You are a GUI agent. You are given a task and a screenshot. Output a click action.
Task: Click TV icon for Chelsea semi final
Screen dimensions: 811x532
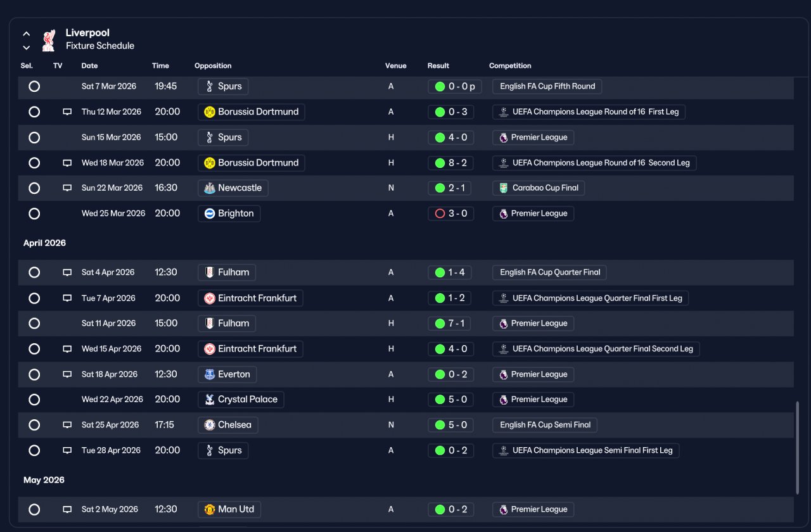67,425
